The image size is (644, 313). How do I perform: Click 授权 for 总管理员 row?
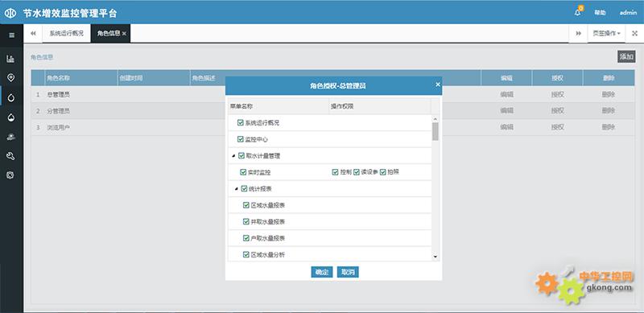point(557,94)
